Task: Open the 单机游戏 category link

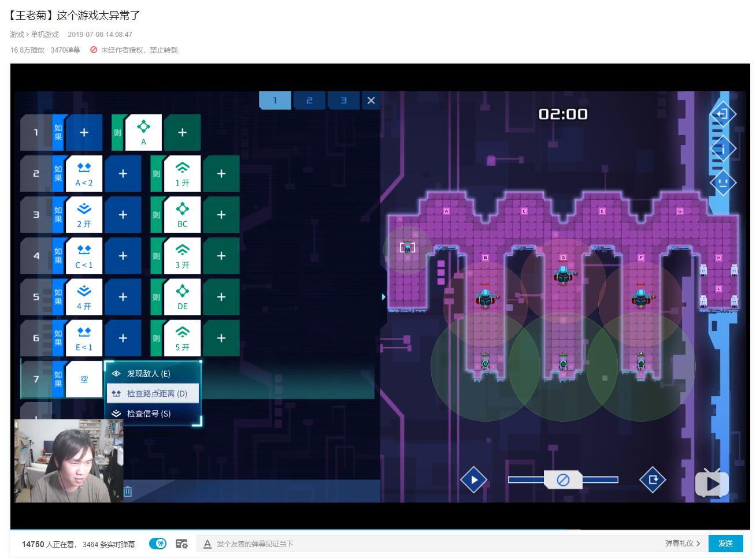Action: [45, 35]
